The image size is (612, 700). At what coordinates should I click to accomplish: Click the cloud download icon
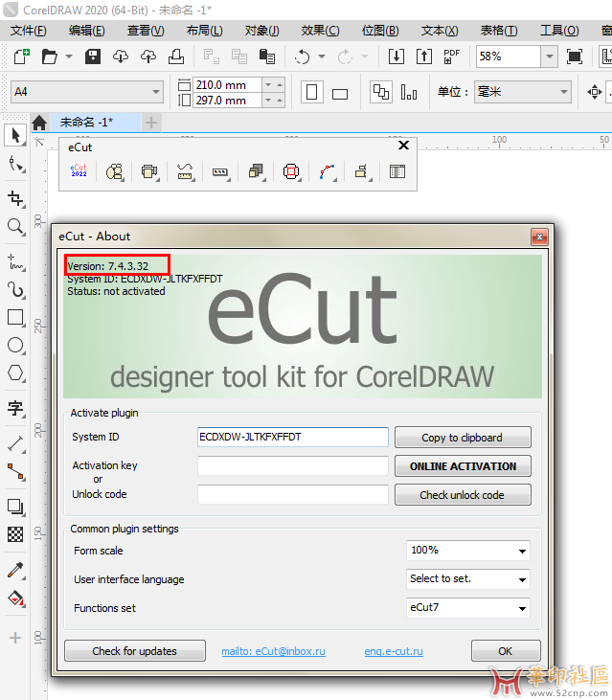tap(121, 56)
